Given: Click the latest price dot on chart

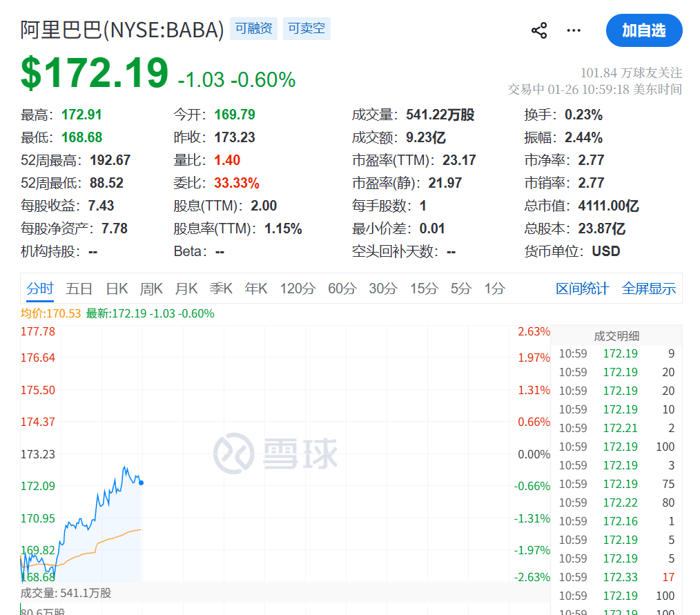Looking at the screenshot, I should [142, 482].
